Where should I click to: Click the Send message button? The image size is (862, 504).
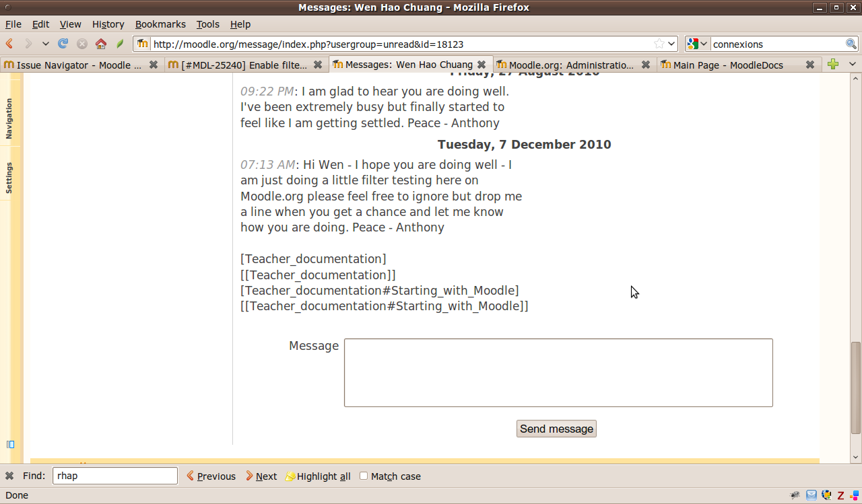pyautogui.click(x=556, y=429)
